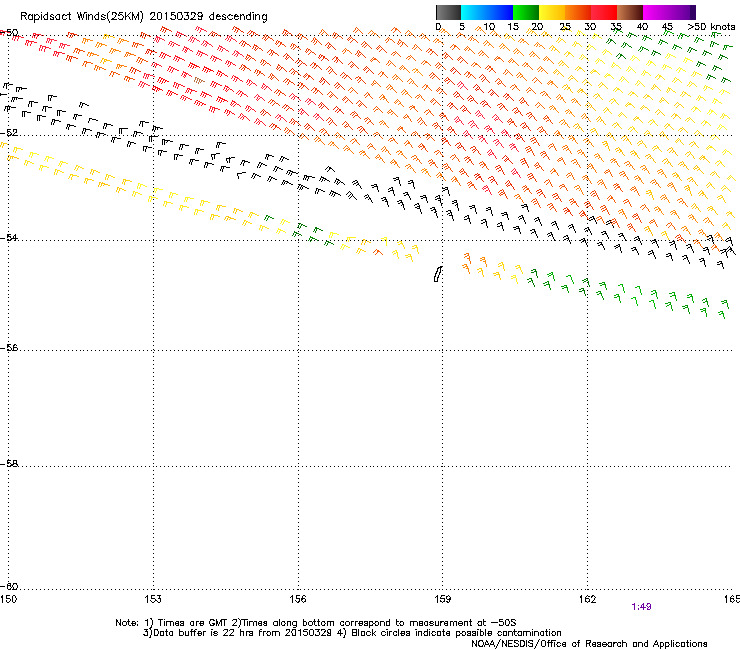The height and width of the screenshot is (650, 740).
Task: Click longitude label '153' on bottom axis
Action: coord(153,599)
